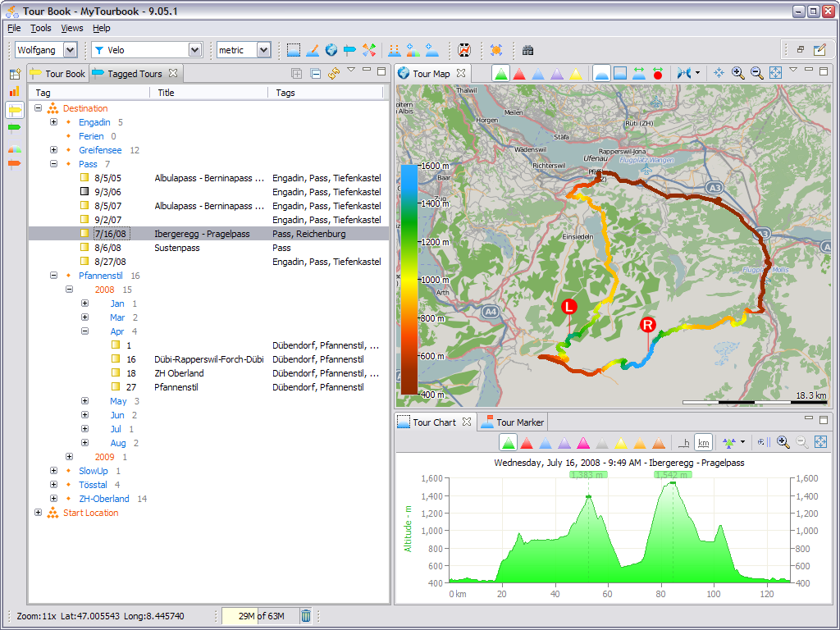Expand the Engadin tag node
The height and width of the screenshot is (630, 840).
[53, 122]
